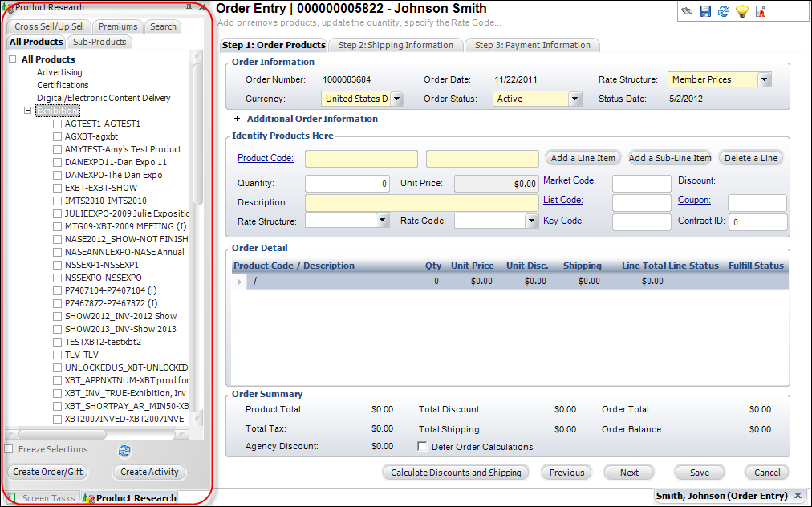812x507 pixels.
Task: Enable the Freeze Selections checkbox
Action: (x=9, y=449)
